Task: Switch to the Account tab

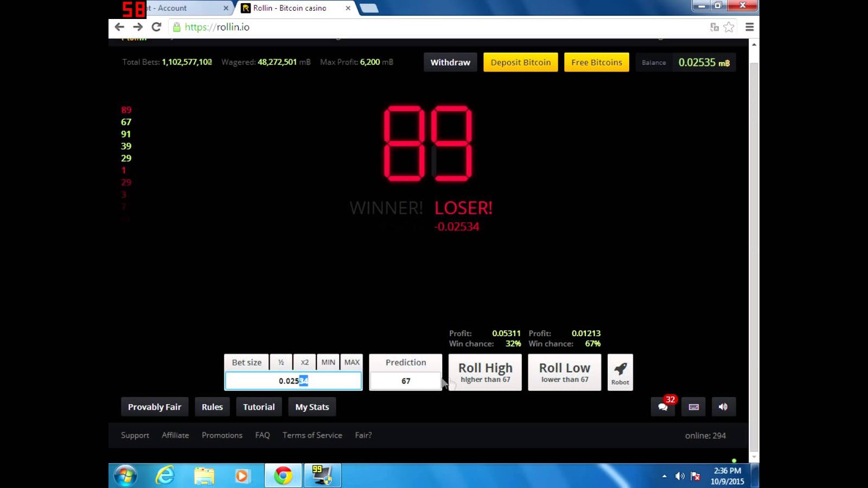Action: pyautogui.click(x=184, y=8)
